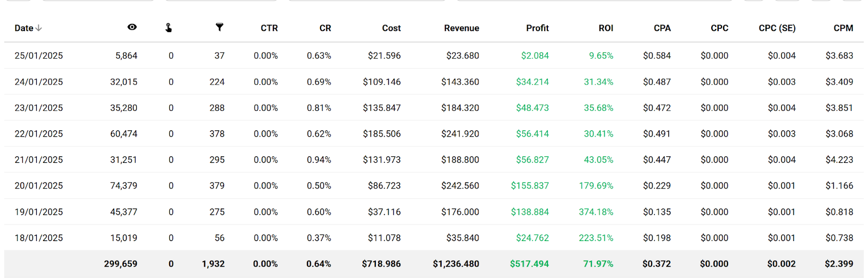Sort by the CPM column header
This screenshot has height=278, width=868.
point(843,28)
